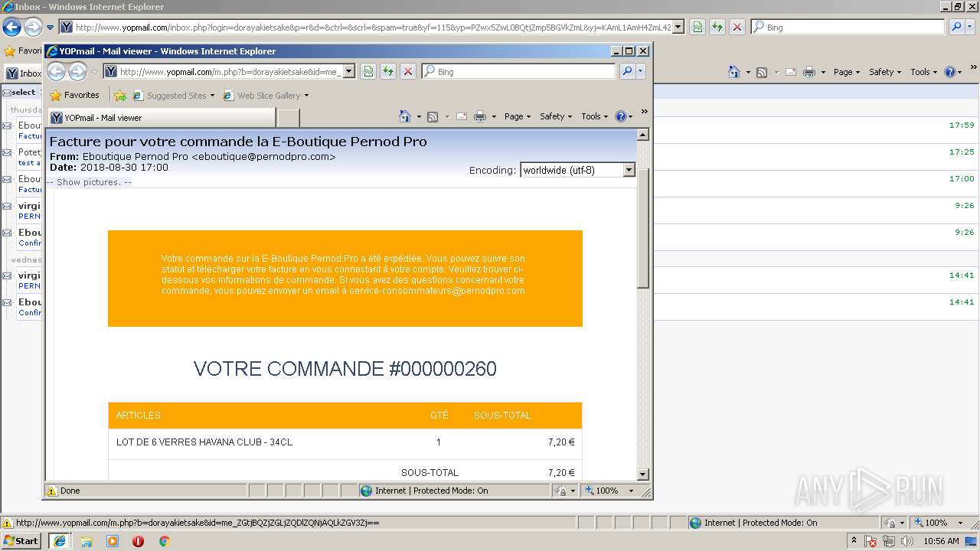
Task: Add the Mail viewer page to the Favorites bar
Action: [120, 96]
